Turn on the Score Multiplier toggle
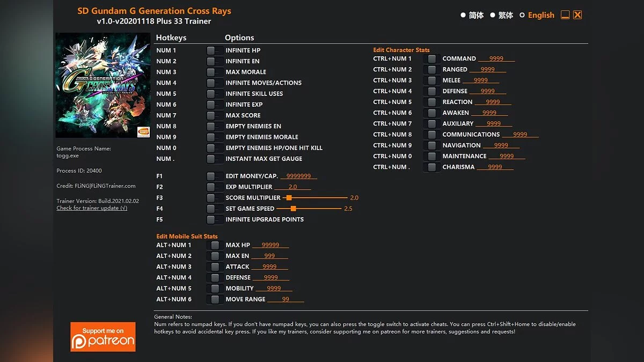This screenshot has height=362, width=644. coord(215,198)
